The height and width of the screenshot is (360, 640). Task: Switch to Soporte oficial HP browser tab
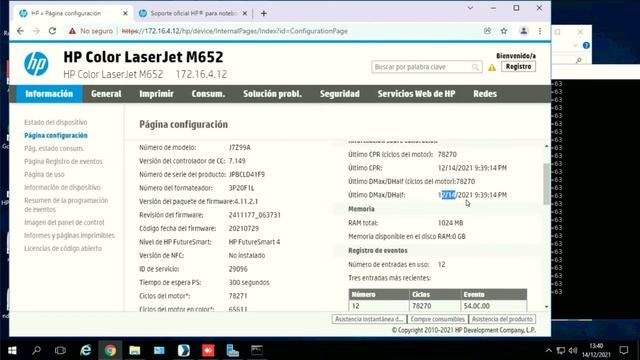(193, 13)
